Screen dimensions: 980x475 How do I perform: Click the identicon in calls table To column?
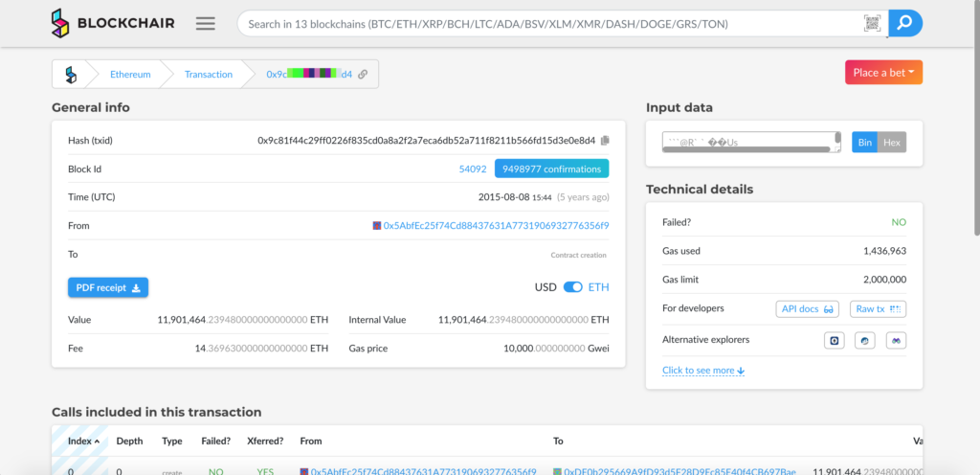pos(557,471)
